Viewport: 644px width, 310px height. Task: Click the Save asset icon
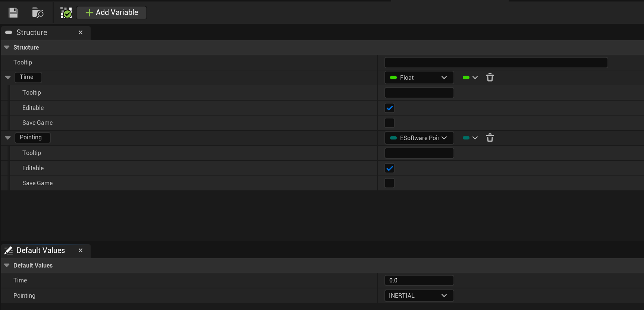click(x=13, y=13)
